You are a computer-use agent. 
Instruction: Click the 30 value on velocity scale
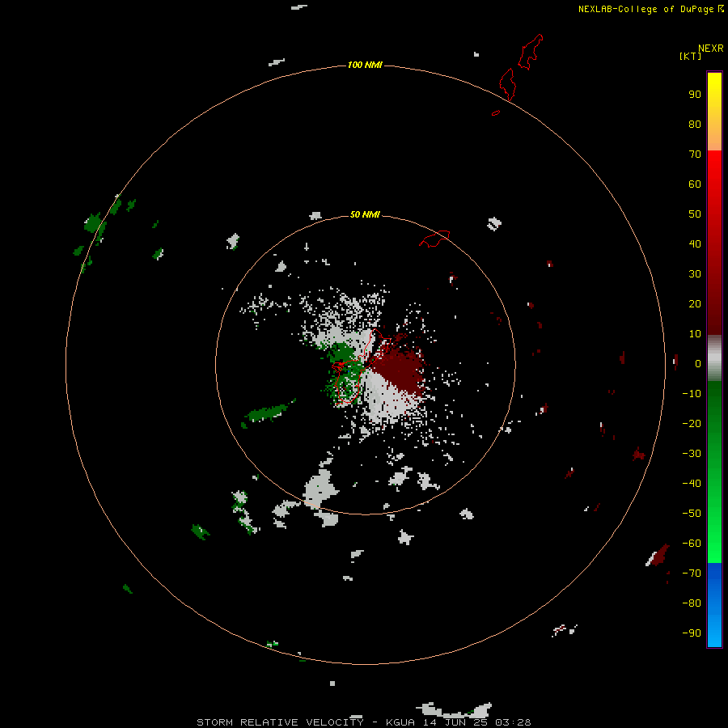tap(695, 274)
